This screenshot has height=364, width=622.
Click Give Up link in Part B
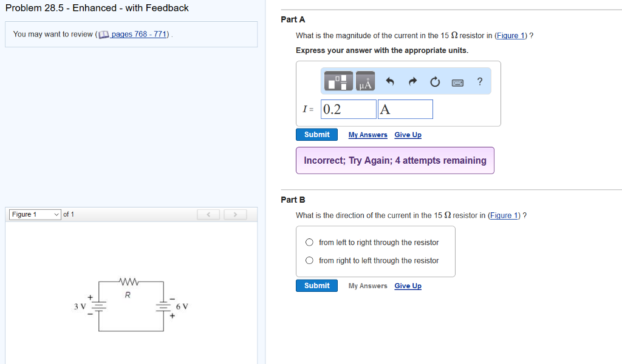click(408, 286)
